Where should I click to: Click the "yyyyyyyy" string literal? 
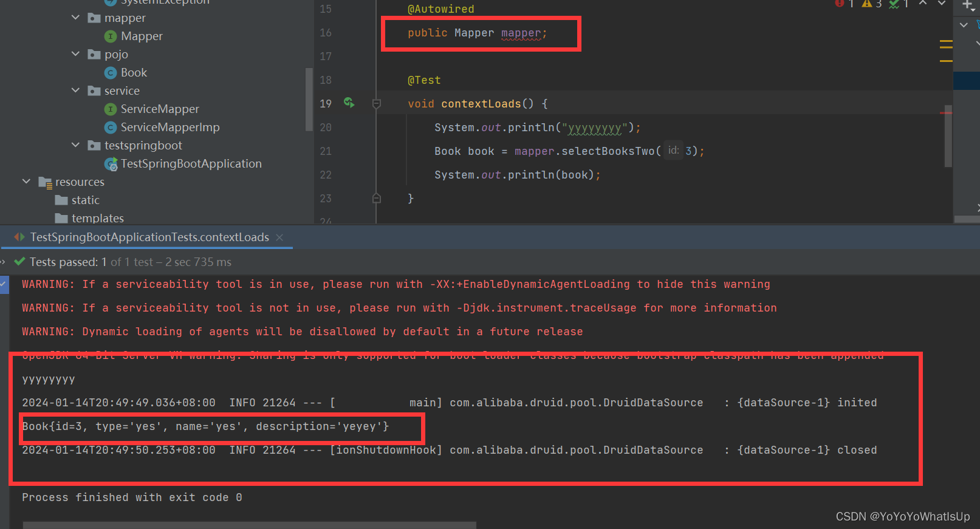595,128
